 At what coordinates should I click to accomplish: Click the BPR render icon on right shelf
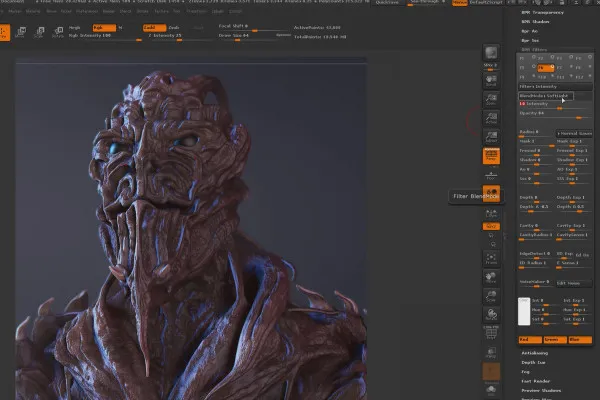(x=491, y=53)
